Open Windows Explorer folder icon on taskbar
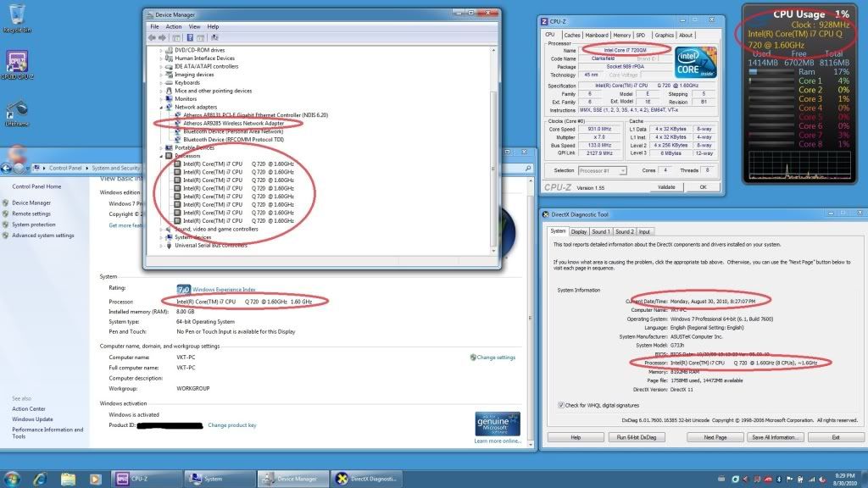The width and height of the screenshot is (868, 488). (68, 480)
